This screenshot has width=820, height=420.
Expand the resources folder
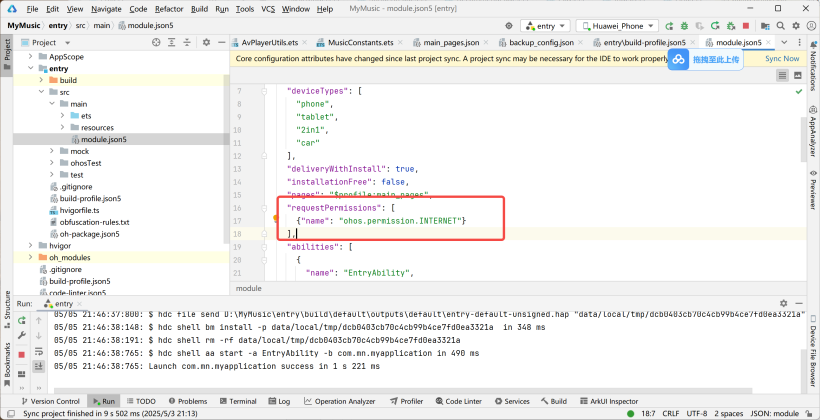tap(62, 127)
